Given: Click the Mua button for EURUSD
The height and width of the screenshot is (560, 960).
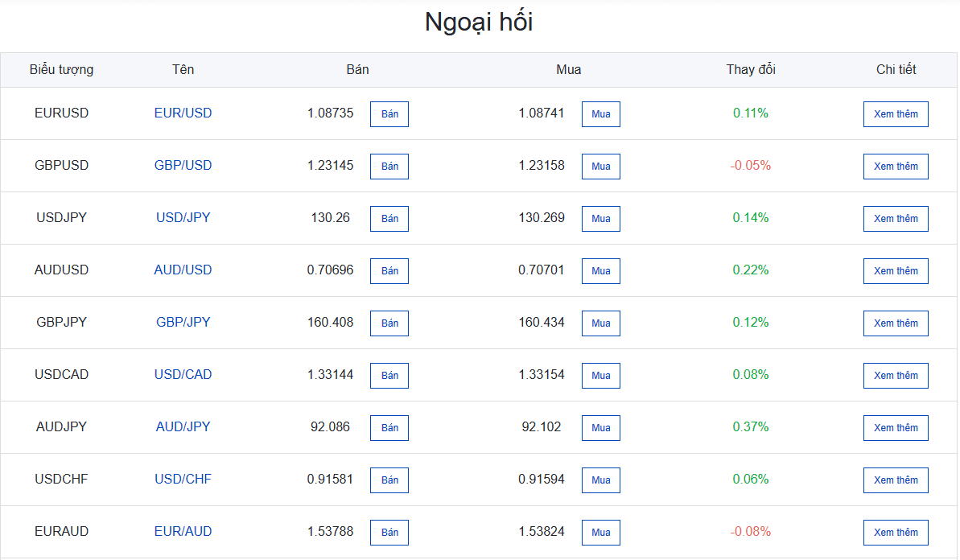Looking at the screenshot, I should pos(600,114).
